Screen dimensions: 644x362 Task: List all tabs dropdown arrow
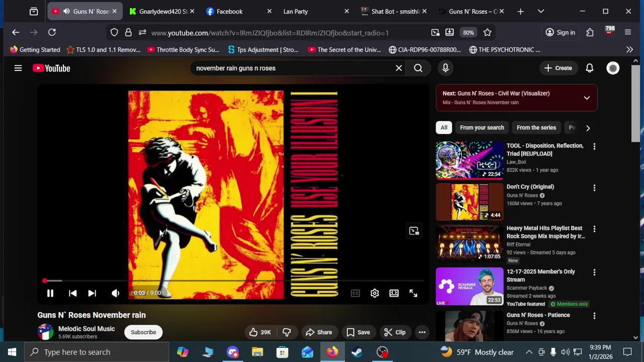pos(541,11)
